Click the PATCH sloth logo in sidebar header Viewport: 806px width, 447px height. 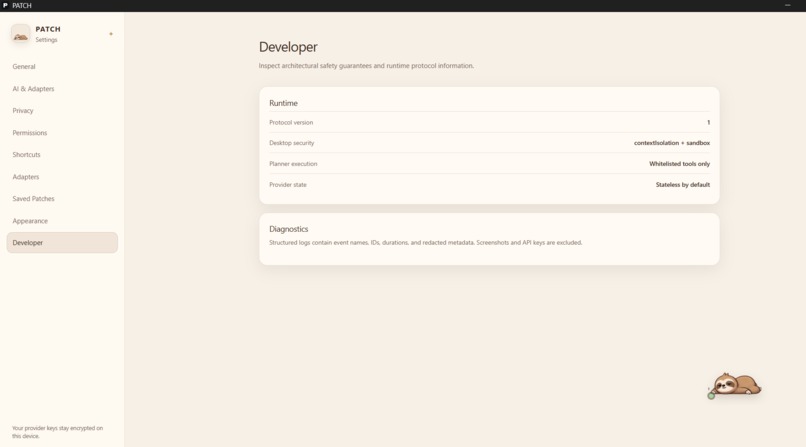point(21,34)
